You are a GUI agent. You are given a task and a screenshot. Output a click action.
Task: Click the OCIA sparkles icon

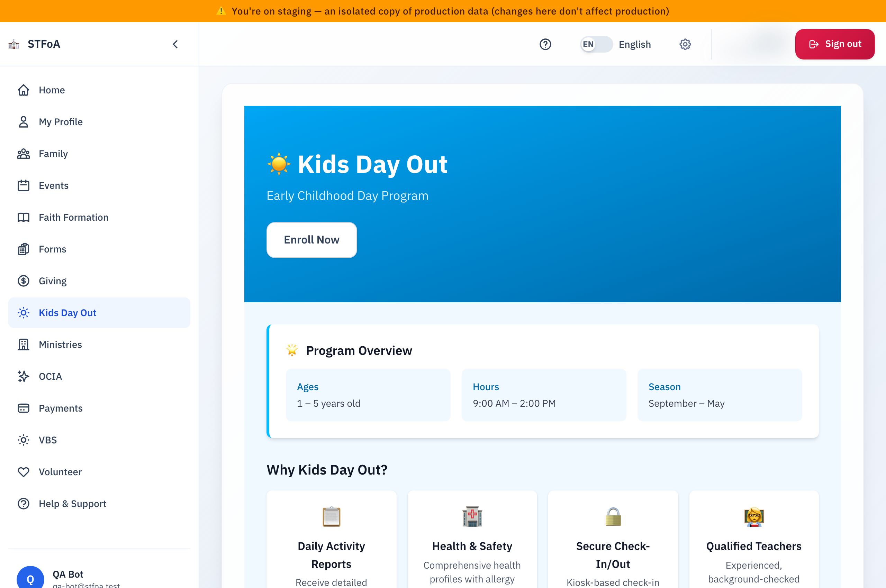pos(23,377)
